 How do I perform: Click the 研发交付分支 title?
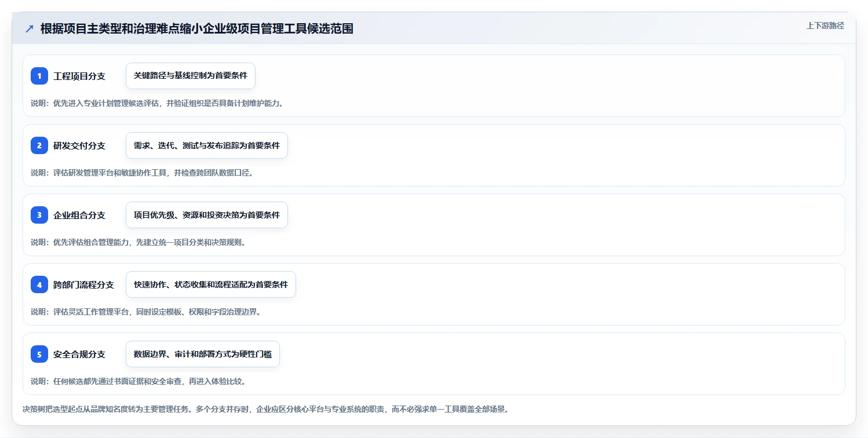click(79, 145)
